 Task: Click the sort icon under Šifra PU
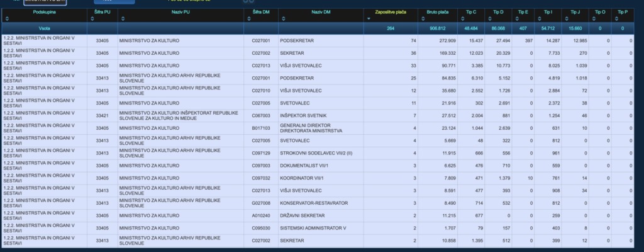91,19
